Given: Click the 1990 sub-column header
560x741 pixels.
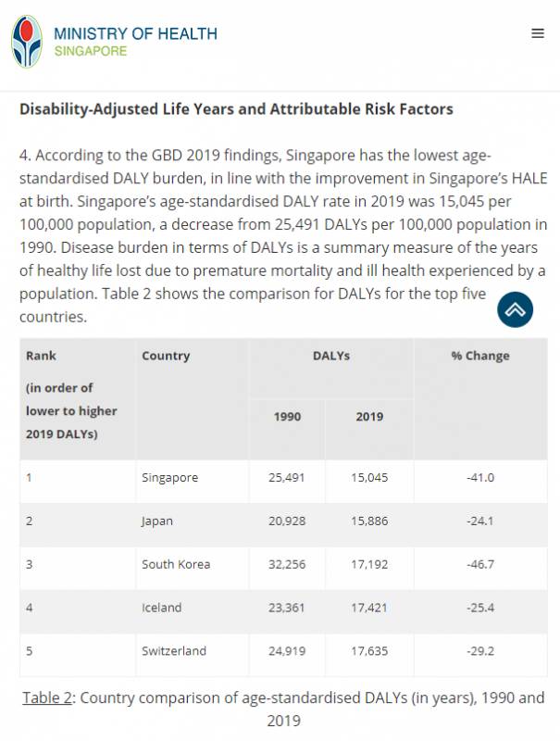Looking at the screenshot, I should [287, 417].
